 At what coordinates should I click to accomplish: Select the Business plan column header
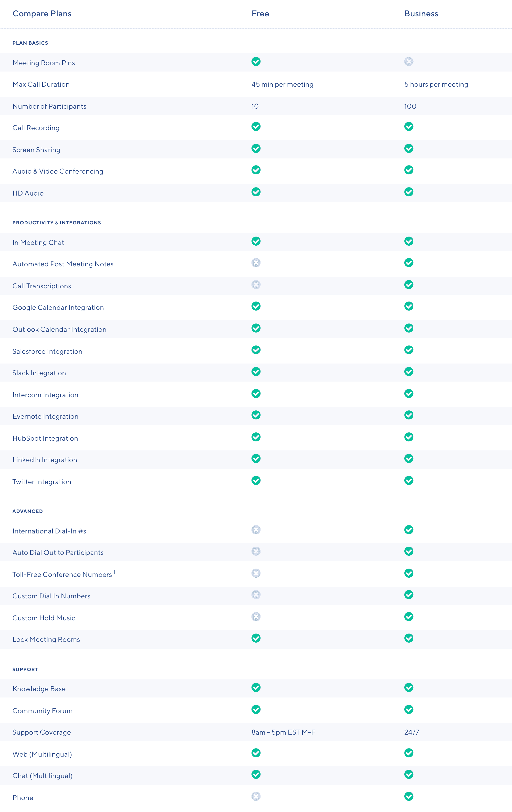(x=421, y=14)
